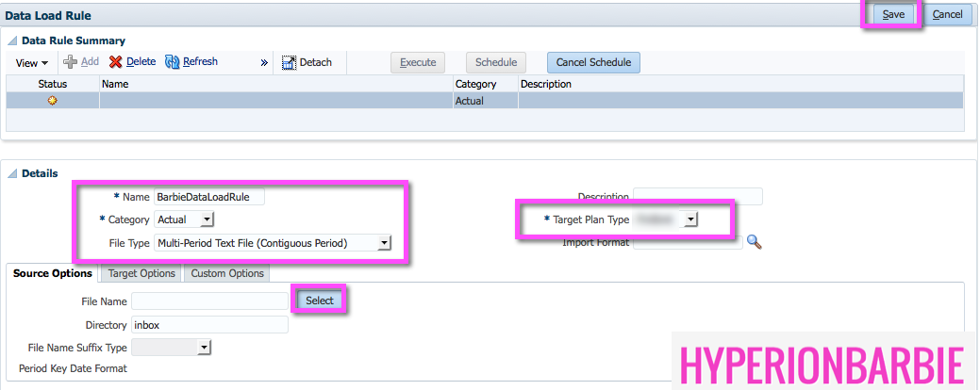Viewport: 980px width, 390px height.
Task: Switch to the Custom Options tab
Action: point(226,273)
